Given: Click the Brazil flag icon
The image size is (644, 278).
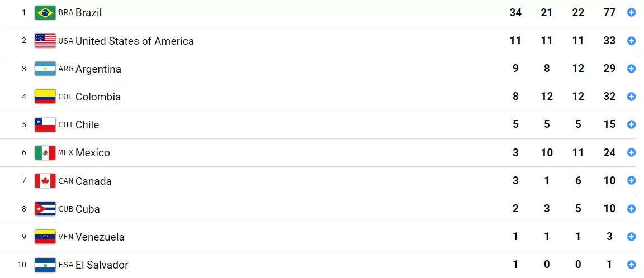Looking at the screenshot, I should pyautogui.click(x=45, y=12).
